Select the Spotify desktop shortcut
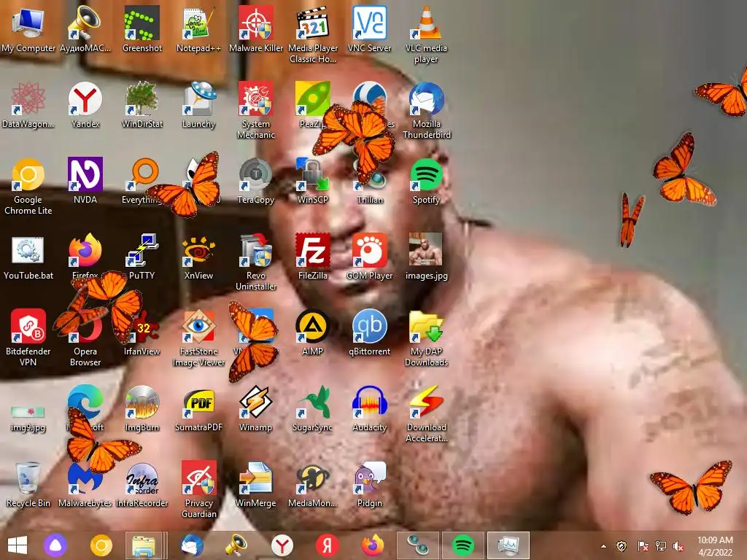 tap(426, 181)
